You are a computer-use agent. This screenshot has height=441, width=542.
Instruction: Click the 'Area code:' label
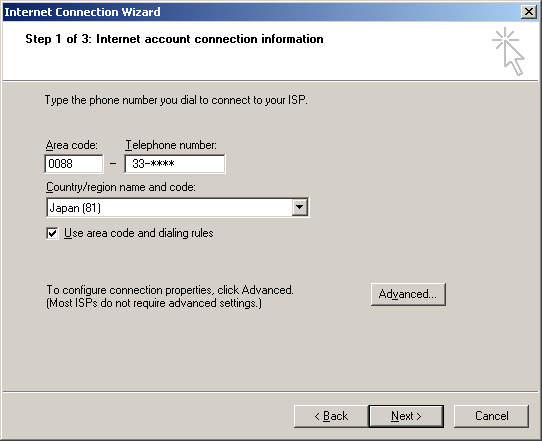click(72, 145)
